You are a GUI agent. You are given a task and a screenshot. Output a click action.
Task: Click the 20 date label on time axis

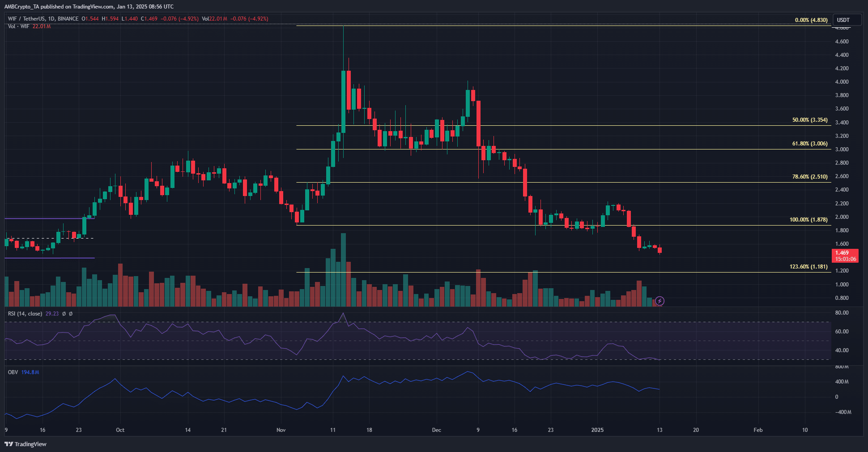pyautogui.click(x=696, y=430)
